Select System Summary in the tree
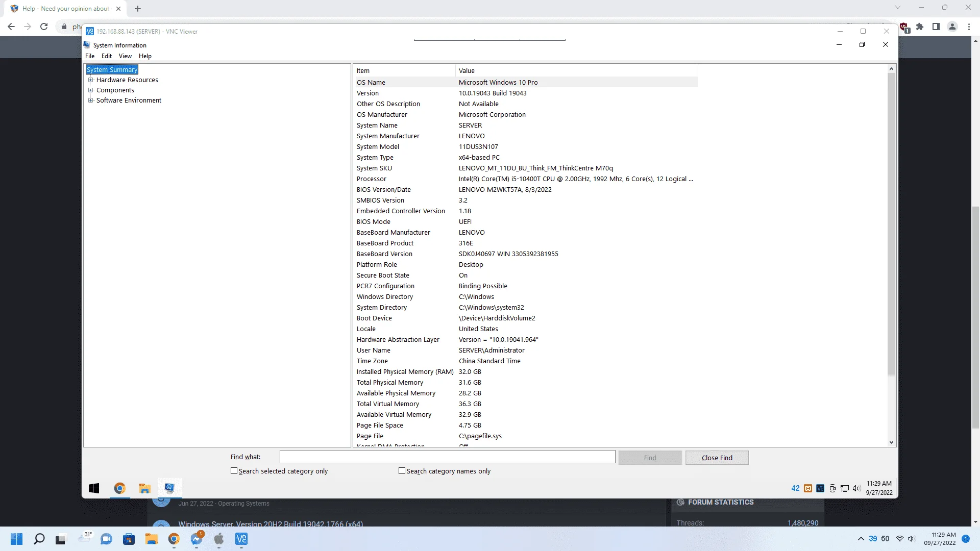Viewport: 980px width, 551px height. (x=112, y=70)
